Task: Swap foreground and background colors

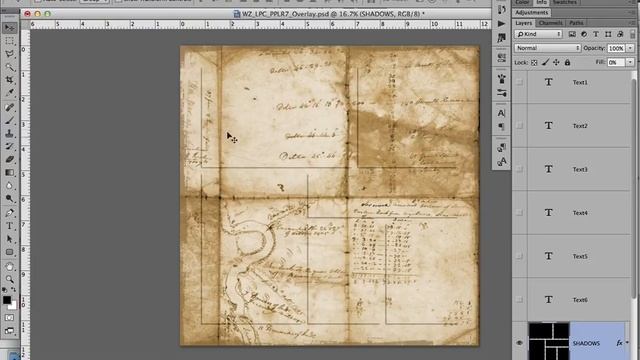Action: click(x=14, y=289)
